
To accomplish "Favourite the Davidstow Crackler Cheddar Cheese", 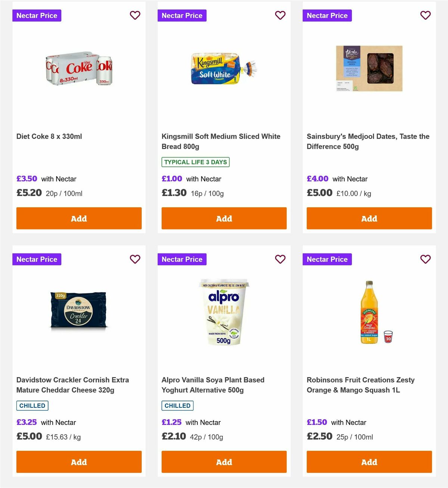I will click(135, 259).
